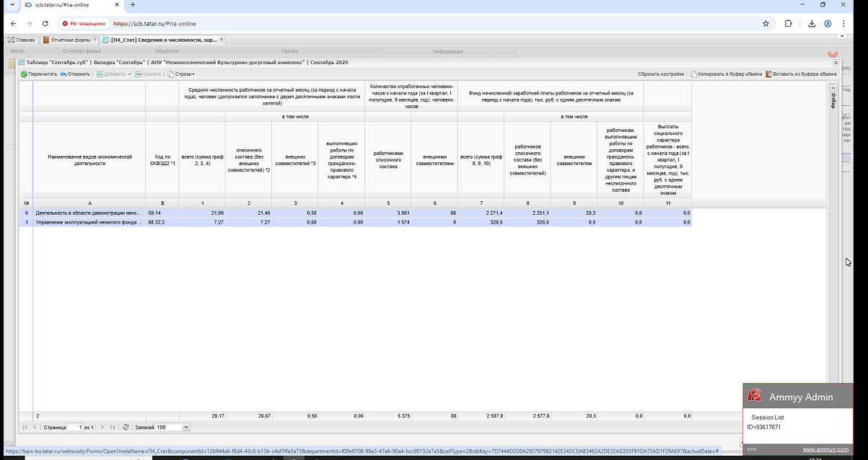Click the page number input field
The image size is (868, 460).
76,428
